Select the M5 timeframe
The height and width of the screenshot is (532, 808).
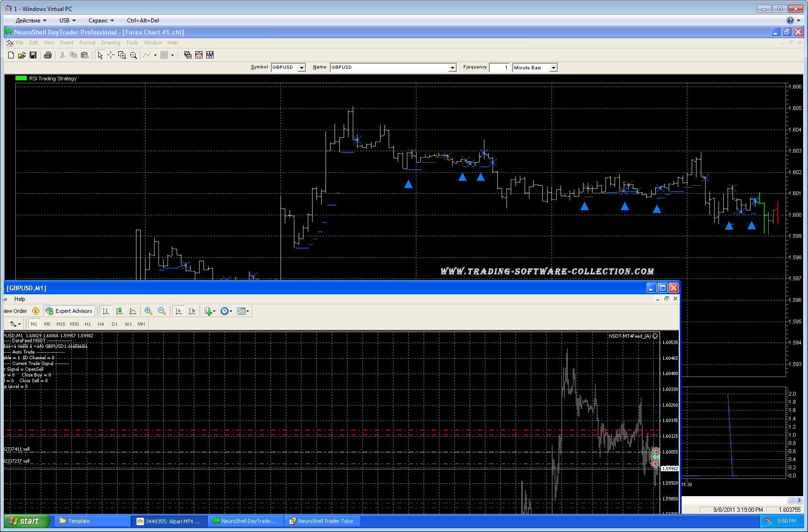(47, 324)
